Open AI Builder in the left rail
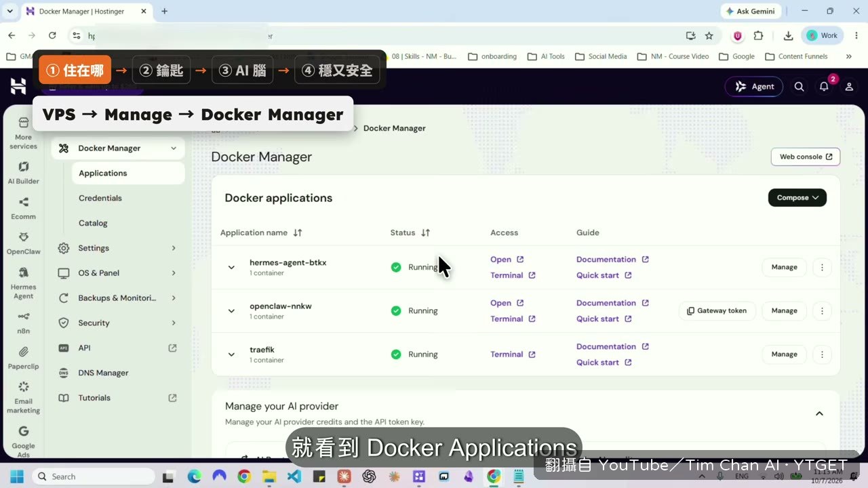 pyautogui.click(x=23, y=173)
